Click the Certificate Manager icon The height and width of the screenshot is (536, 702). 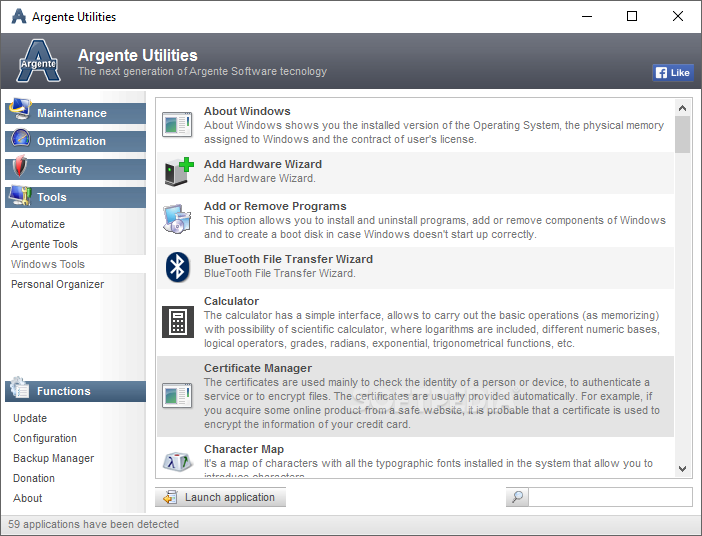tap(177, 396)
